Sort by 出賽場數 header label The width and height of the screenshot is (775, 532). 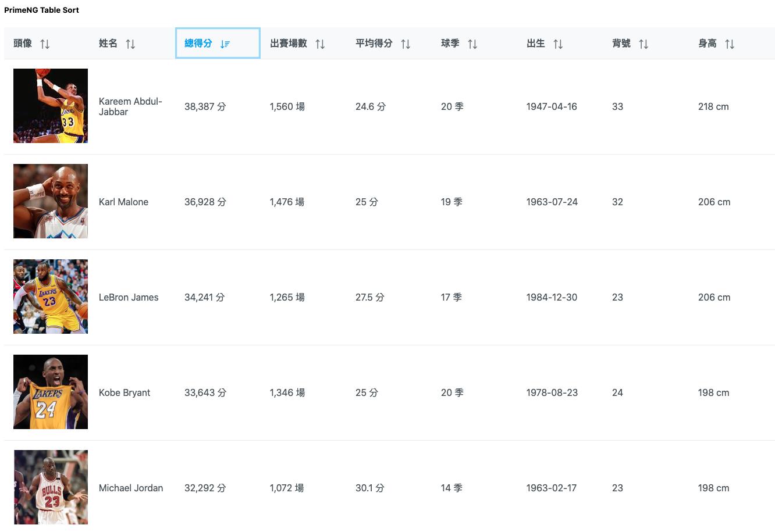click(x=289, y=44)
